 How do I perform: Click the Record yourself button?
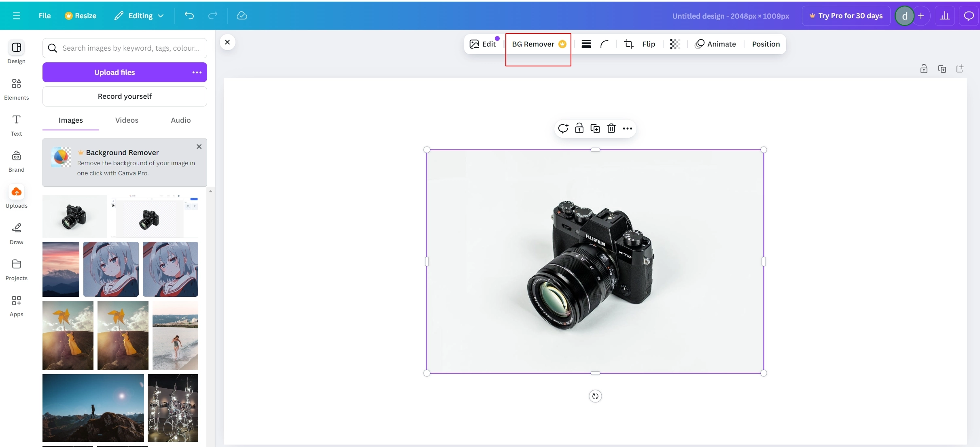[x=125, y=96]
